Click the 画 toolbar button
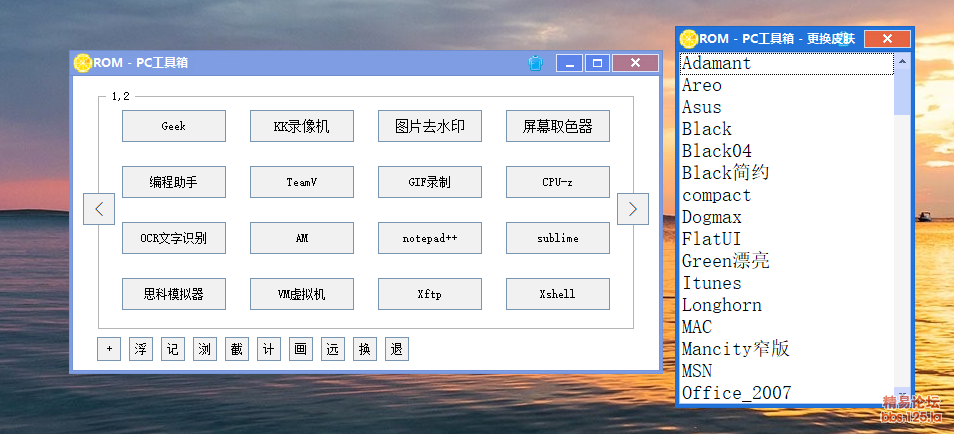Image resolution: width=954 pixels, height=434 pixels. 301,349
